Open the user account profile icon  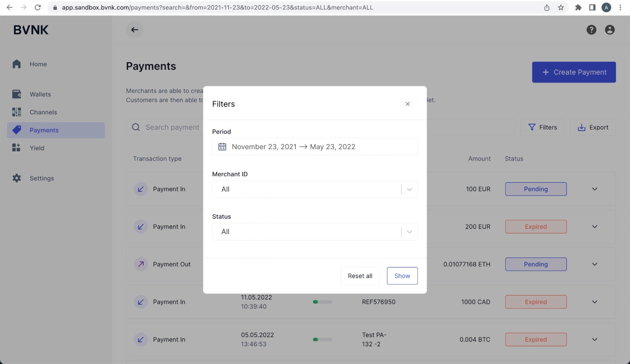(x=610, y=30)
